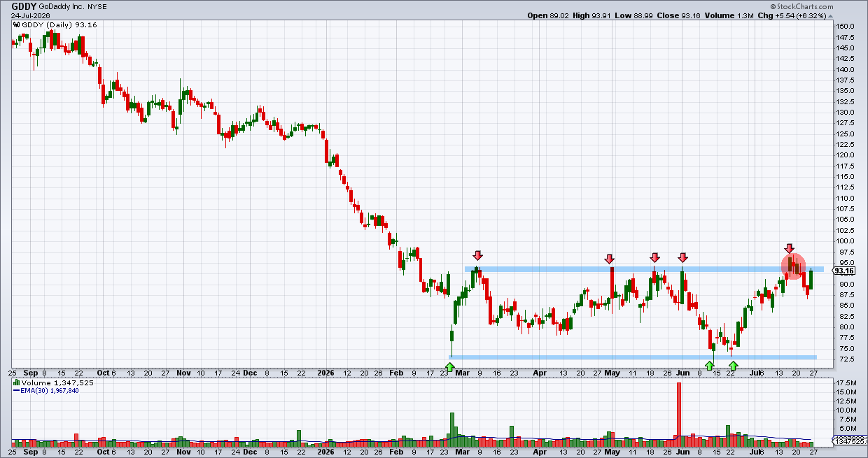Click the red down arrow above the early June spike

(x=682, y=257)
